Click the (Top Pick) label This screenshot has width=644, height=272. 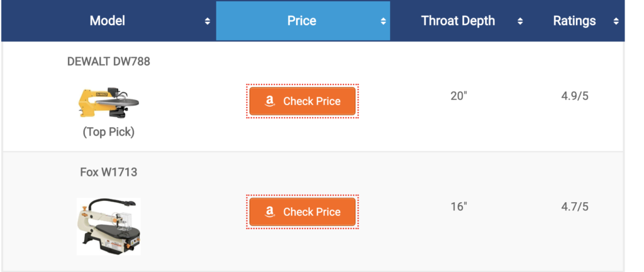(x=109, y=132)
